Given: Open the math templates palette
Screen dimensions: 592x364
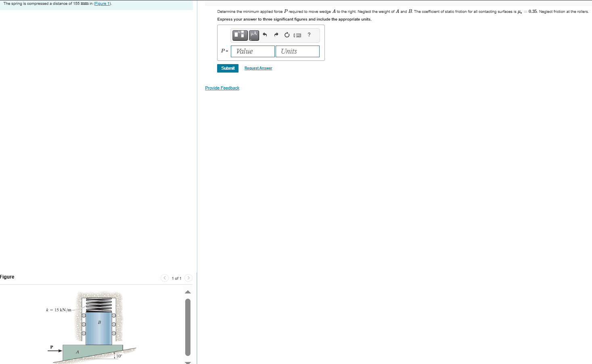Looking at the screenshot, I should [239, 35].
